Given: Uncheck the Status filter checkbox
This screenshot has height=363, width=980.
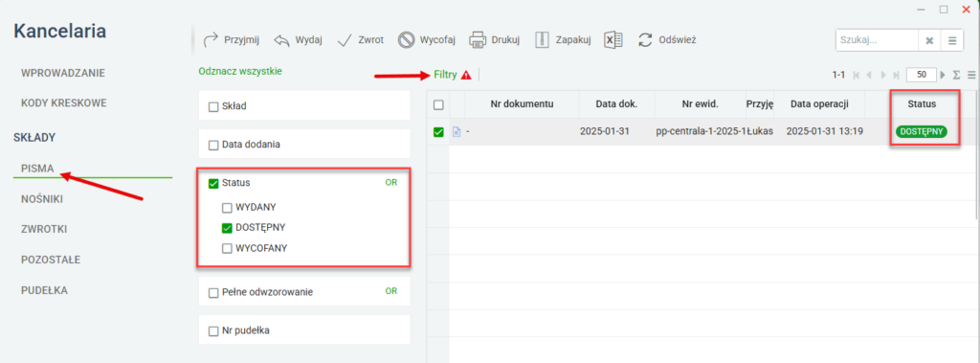Looking at the screenshot, I should (213, 183).
